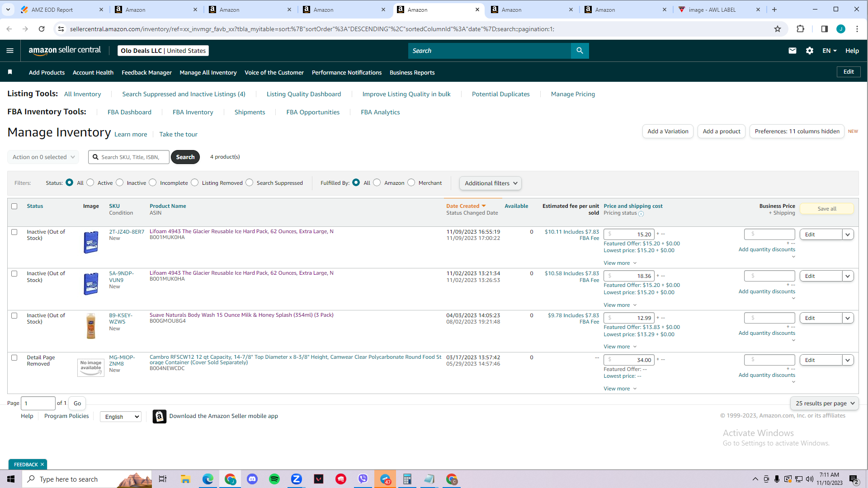Click the Search SKU, Title, ISBN field

(x=129, y=157)
